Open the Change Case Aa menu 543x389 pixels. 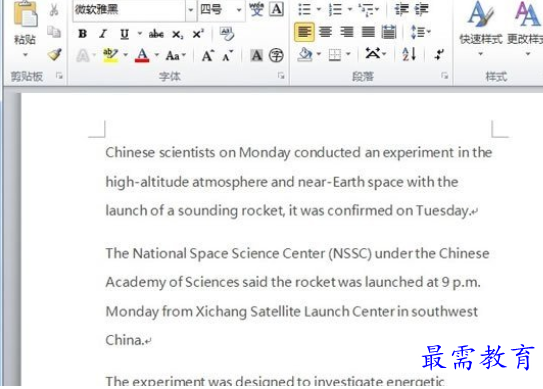[x=175, y=55]
